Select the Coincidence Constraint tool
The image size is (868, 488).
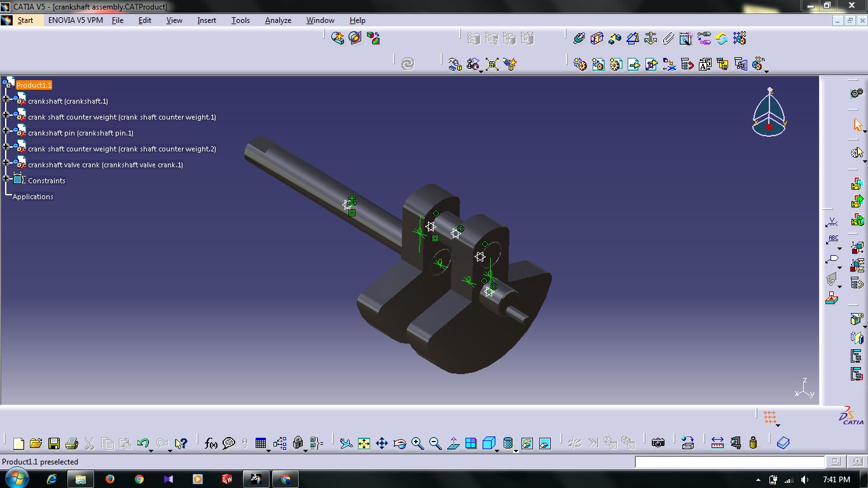(579, 39)
